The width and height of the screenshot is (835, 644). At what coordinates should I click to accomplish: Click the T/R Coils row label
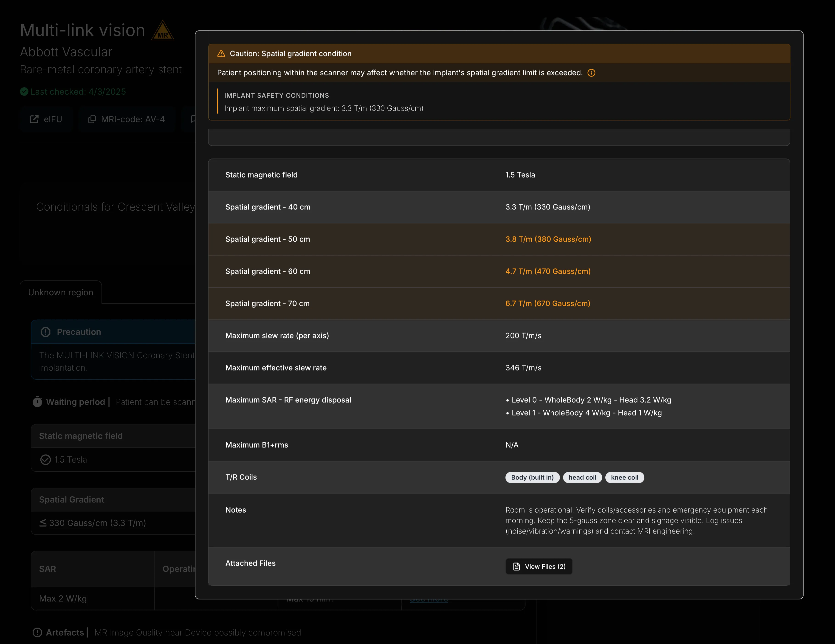[241, 477]
